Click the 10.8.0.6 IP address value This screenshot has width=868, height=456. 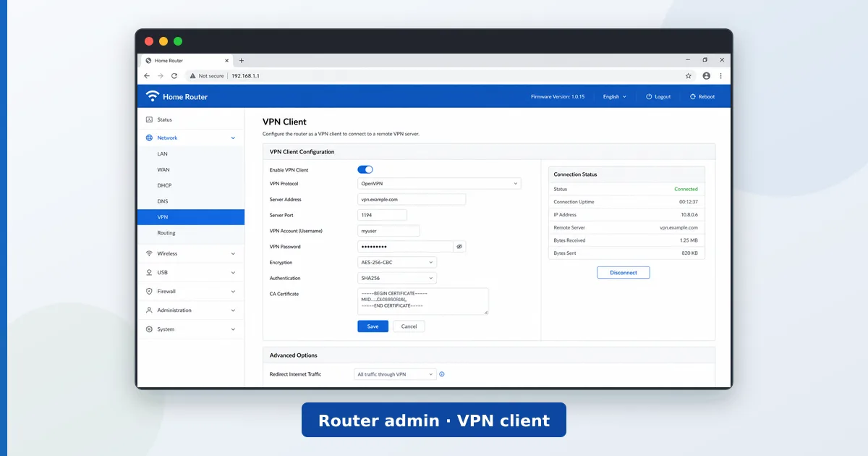coord(689,215)
